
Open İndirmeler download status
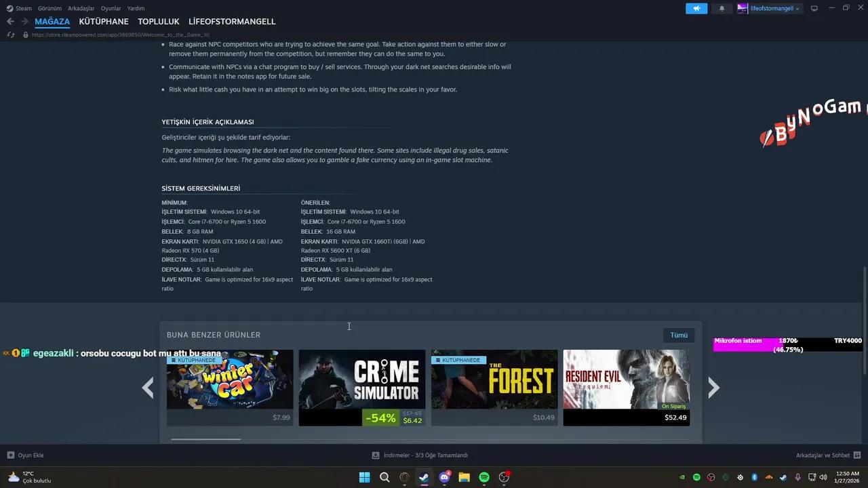click(425, 455)
